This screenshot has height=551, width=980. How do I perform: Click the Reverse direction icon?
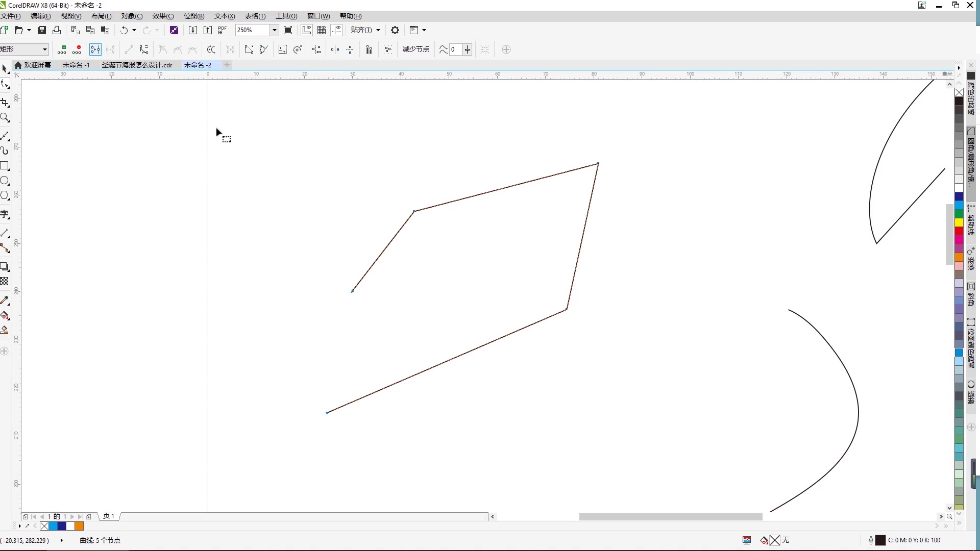click(x=211, y=49)
